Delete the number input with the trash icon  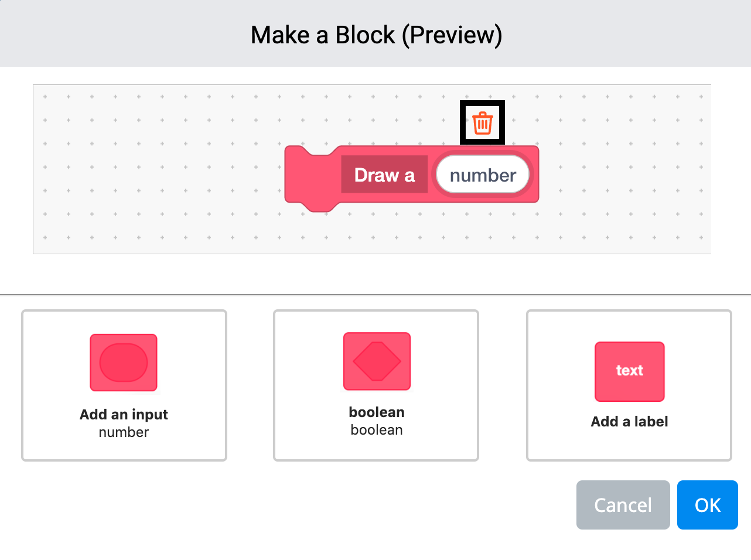pos(482,122)
